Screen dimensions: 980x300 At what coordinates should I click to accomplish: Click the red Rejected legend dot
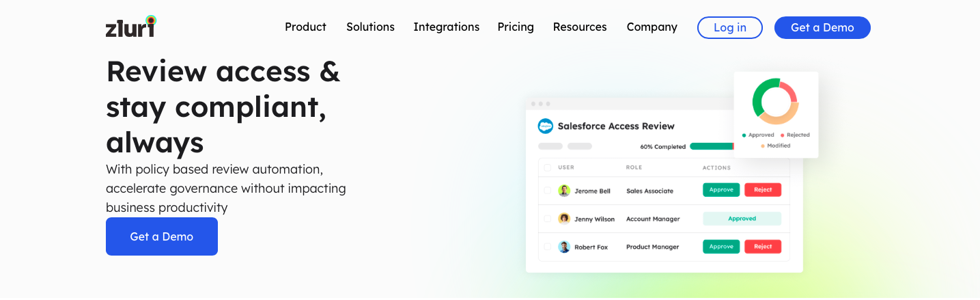[782, 135]
